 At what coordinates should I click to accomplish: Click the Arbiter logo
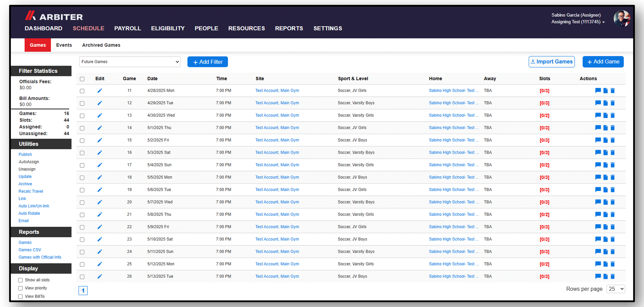tap(54, 16)
